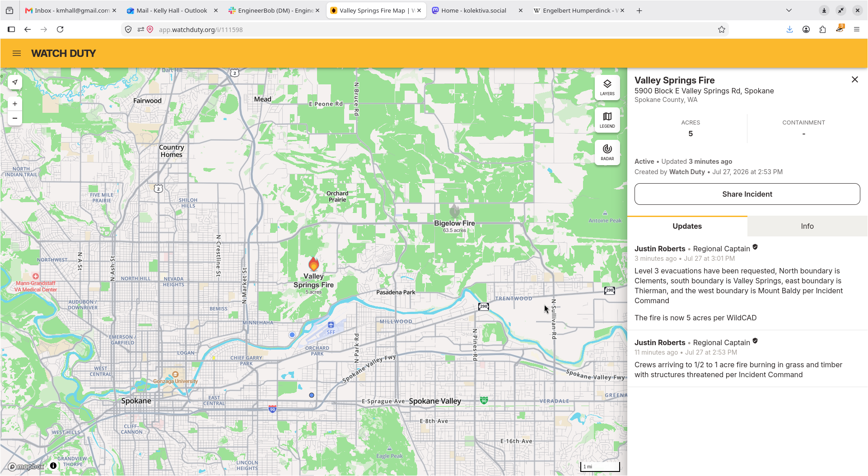Click the Pasadena Park map label
868x476 pixels.
click(396, 292)
